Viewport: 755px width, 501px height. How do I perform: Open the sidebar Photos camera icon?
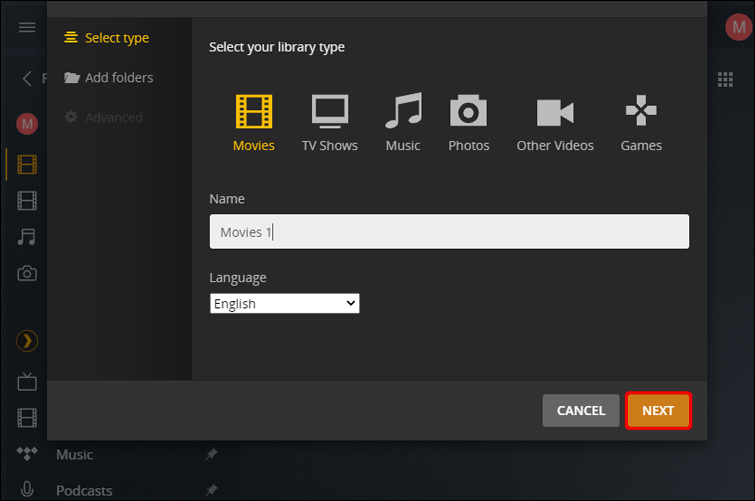(x=27, y=273)
